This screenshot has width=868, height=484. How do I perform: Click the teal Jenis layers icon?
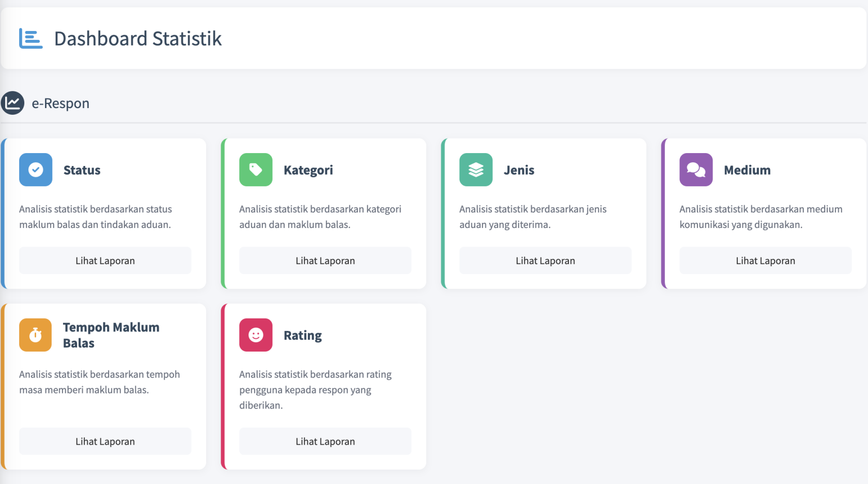pyautogui.click(x=476, y=170)
